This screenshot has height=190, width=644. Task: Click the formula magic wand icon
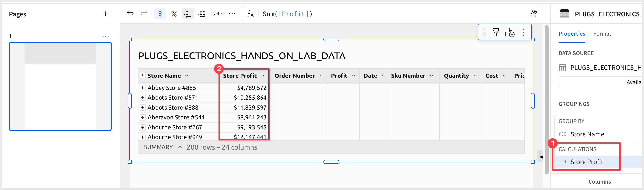(x=534, y=14)
